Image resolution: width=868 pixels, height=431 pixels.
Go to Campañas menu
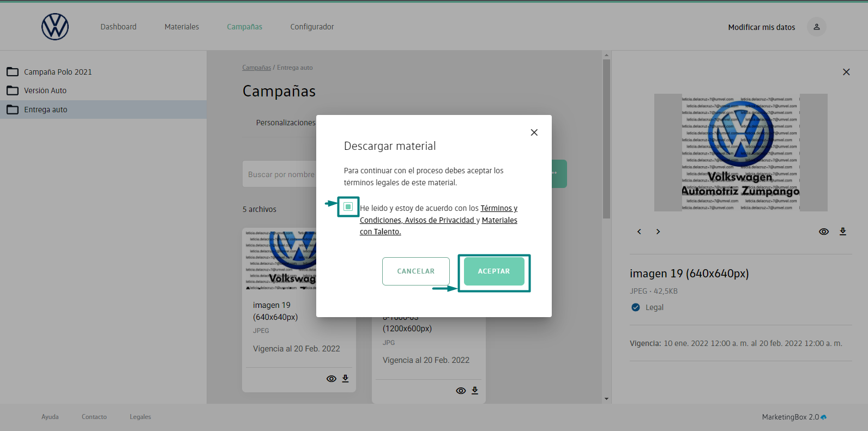pyautogui.click(x=245, y=27)
